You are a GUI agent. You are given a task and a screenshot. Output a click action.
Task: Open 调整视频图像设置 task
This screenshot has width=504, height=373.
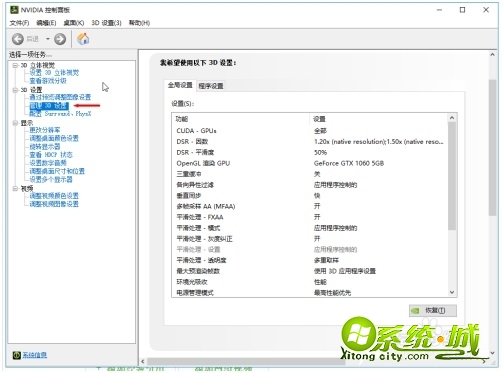coord(54,204)
